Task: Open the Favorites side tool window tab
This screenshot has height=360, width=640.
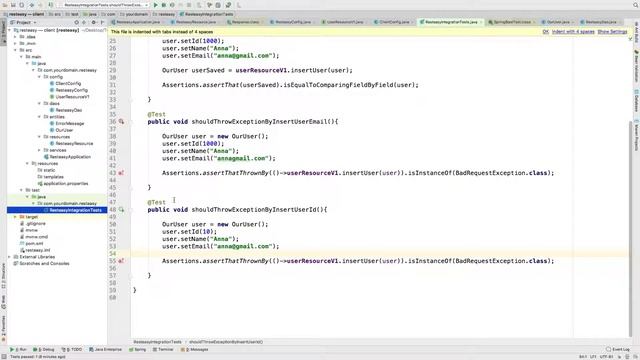Action: click(4, 329)
